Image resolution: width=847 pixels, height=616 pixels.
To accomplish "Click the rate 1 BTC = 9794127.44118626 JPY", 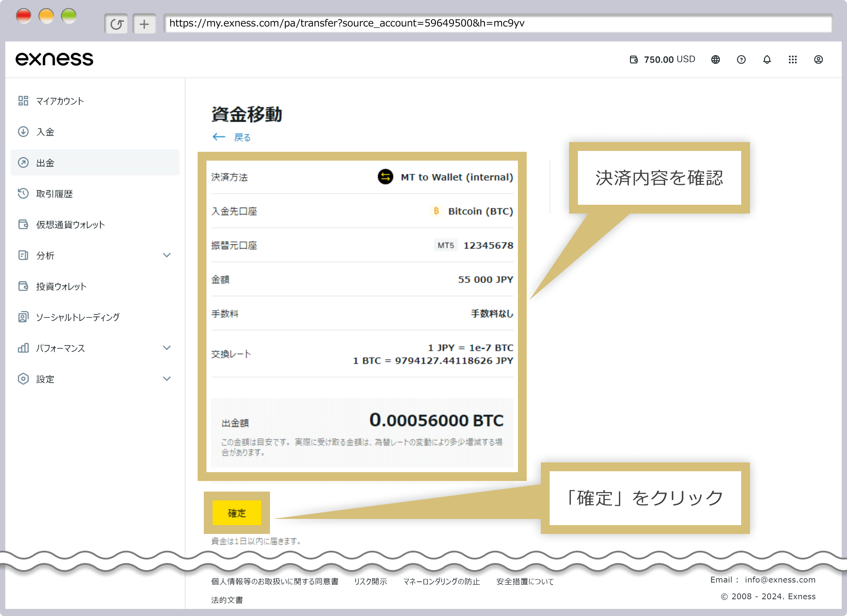I will pyautogui.click(x=433, y=361).
